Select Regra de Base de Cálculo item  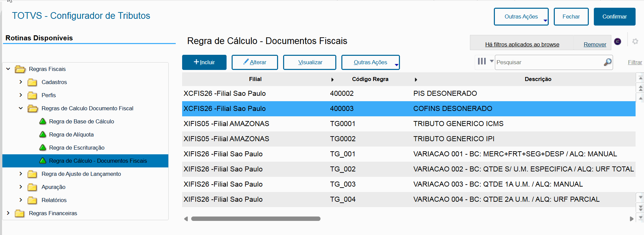[x=81, y=121]
